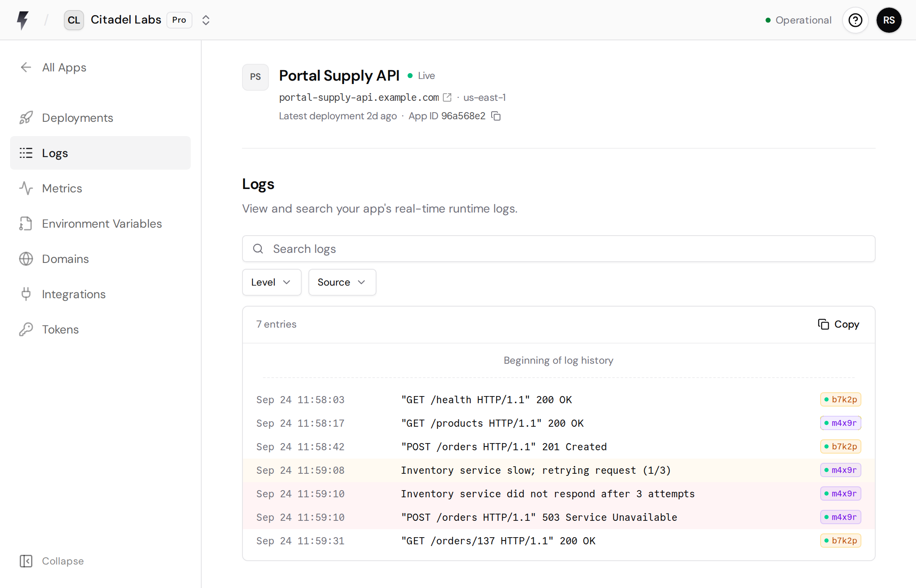Screen dimensions: 916x588
Task: Open the help question mark icon
Action: click(855, 20)
